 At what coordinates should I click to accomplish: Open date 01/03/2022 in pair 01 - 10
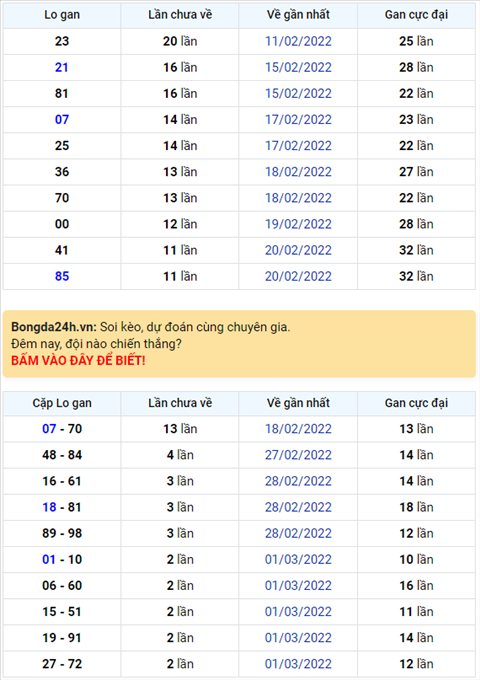coord(298,559)
